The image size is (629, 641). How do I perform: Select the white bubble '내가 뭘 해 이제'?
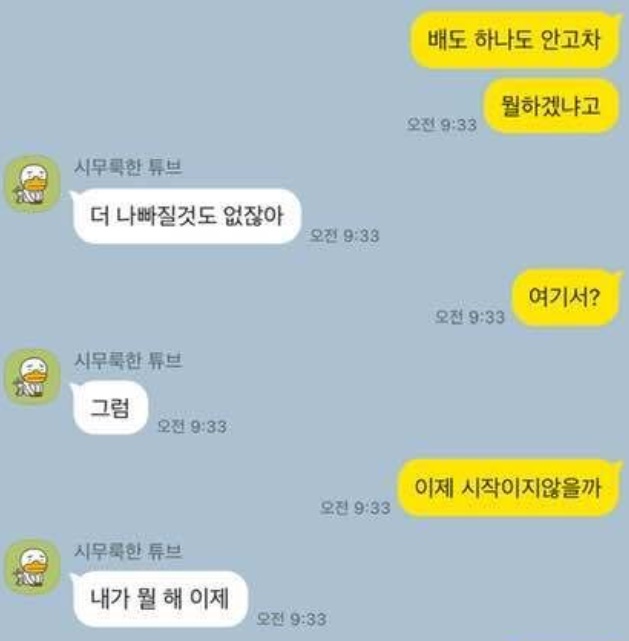tap(159, 598)
